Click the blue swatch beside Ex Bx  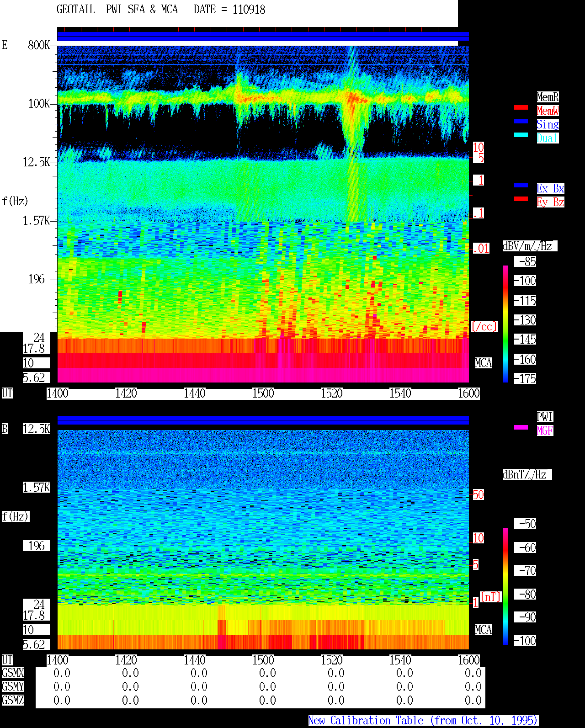click(521, 185)
